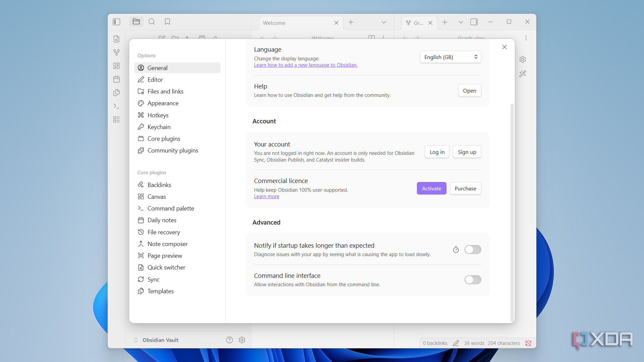Follow the Learn more licence link
The image size is (644, 362).
(x=267, y=196)
